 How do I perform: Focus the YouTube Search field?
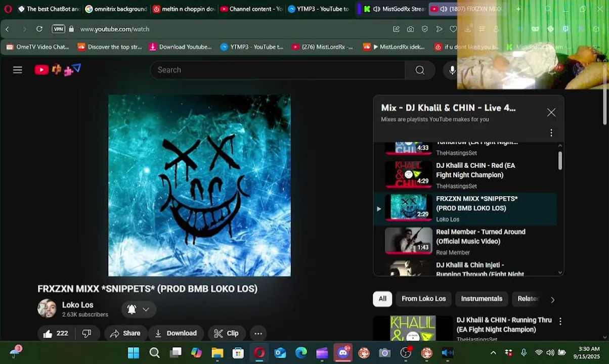(x=277, y=70)
